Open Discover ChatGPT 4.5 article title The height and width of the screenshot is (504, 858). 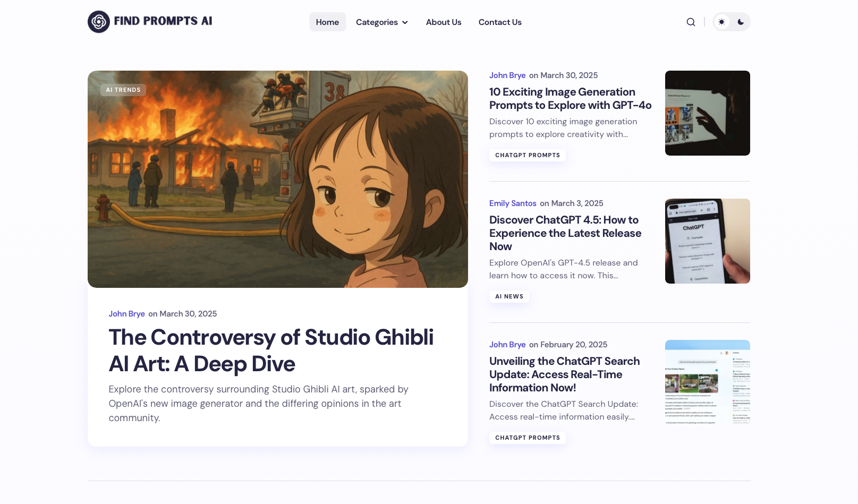(565, 233)
